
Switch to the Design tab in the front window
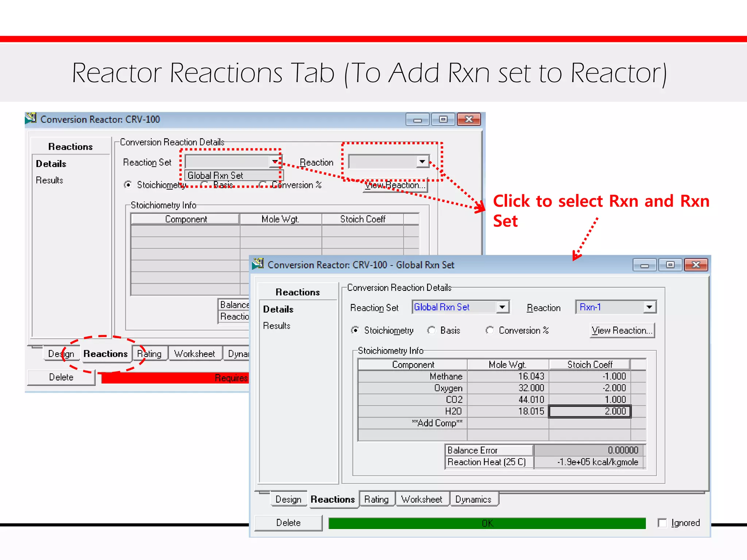(288, 499)
